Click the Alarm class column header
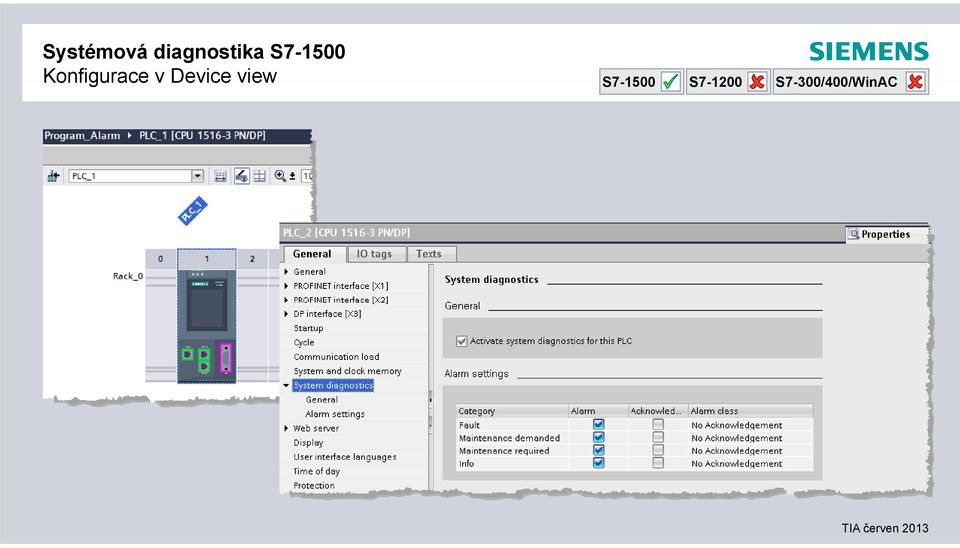 tap(751, 411)
